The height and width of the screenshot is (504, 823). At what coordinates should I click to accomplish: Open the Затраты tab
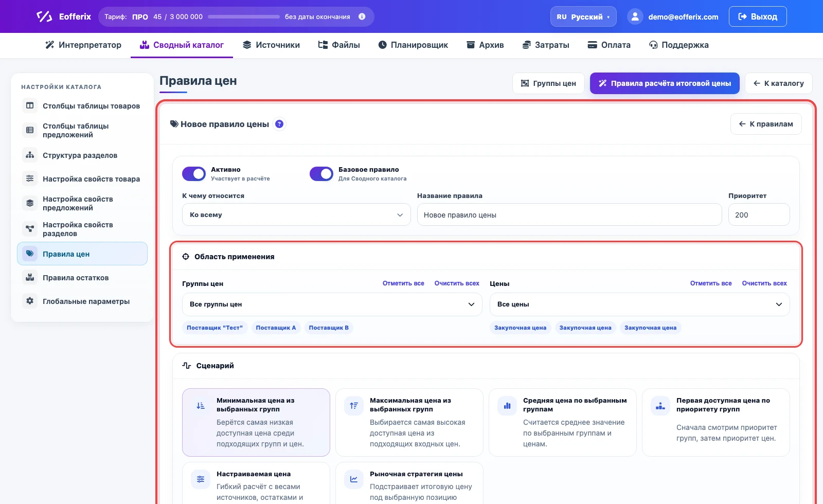pyautogui.click(x=546, y=45)
